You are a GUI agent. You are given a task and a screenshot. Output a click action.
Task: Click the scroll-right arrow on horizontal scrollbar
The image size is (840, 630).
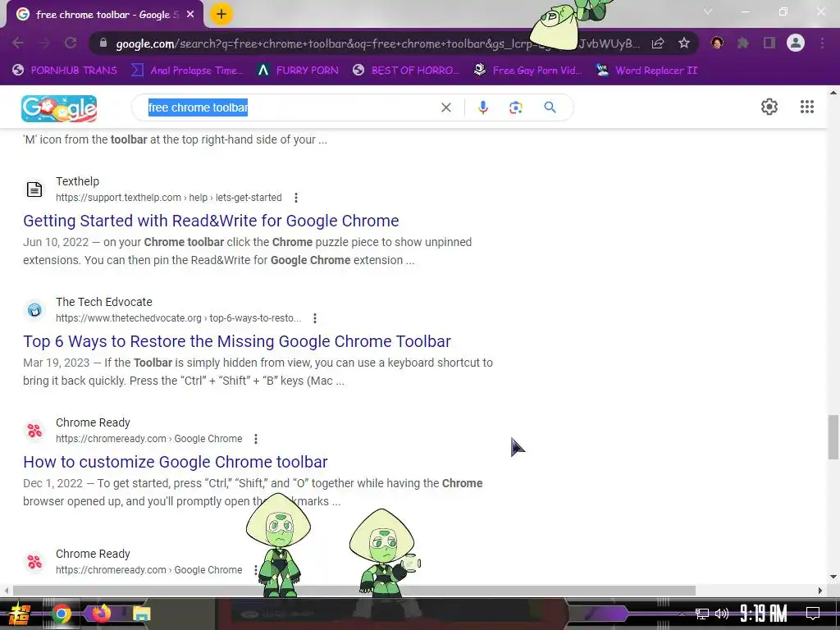[x=819, y=591]
